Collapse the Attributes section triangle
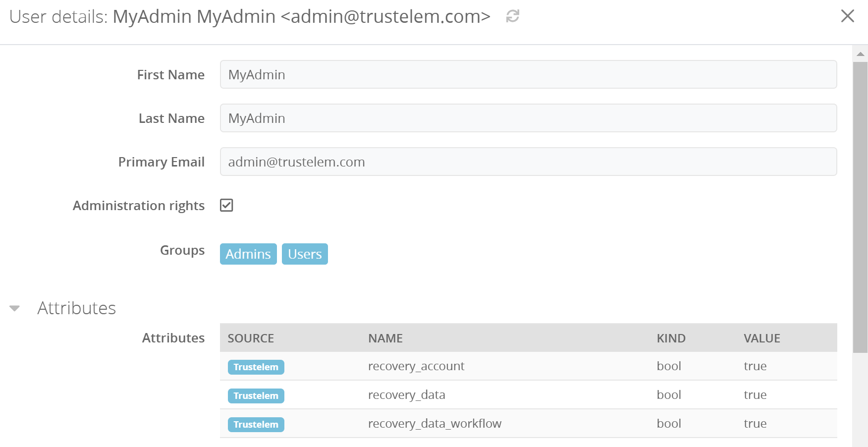The image size is (868, 447). 15,308
